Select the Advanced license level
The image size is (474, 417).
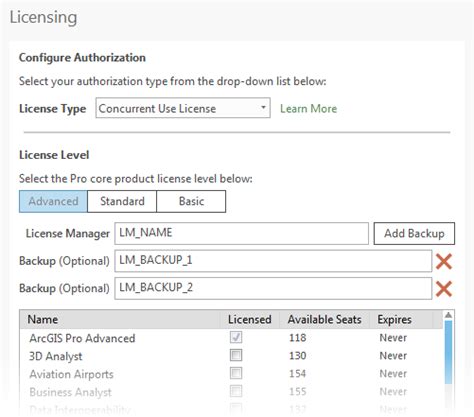click(53, 201)
